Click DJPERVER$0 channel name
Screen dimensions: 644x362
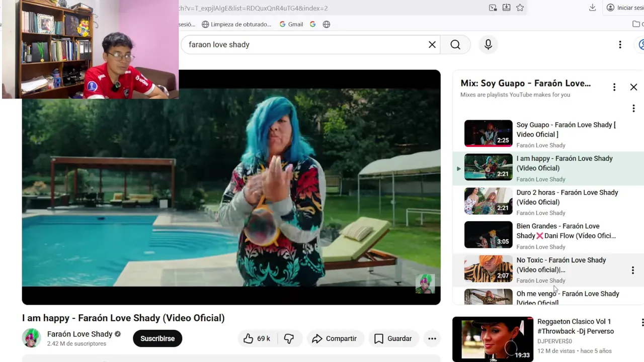[x=554, y=341]
